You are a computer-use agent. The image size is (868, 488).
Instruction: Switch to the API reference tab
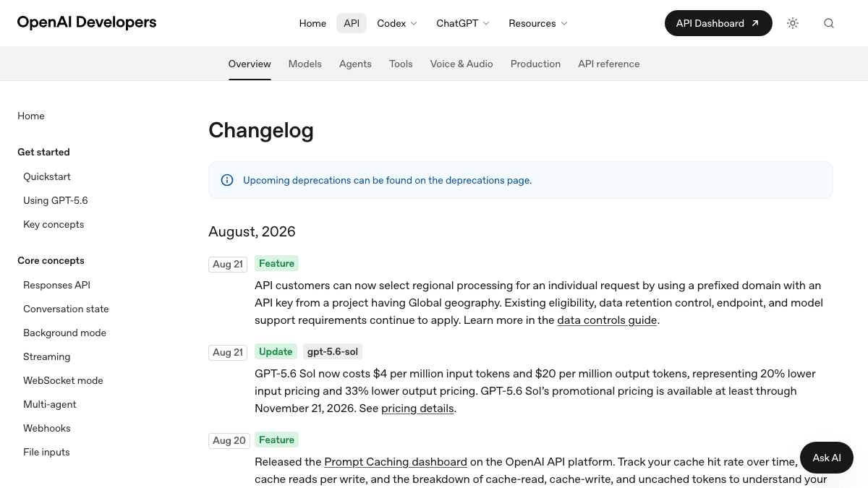[609, 64]
